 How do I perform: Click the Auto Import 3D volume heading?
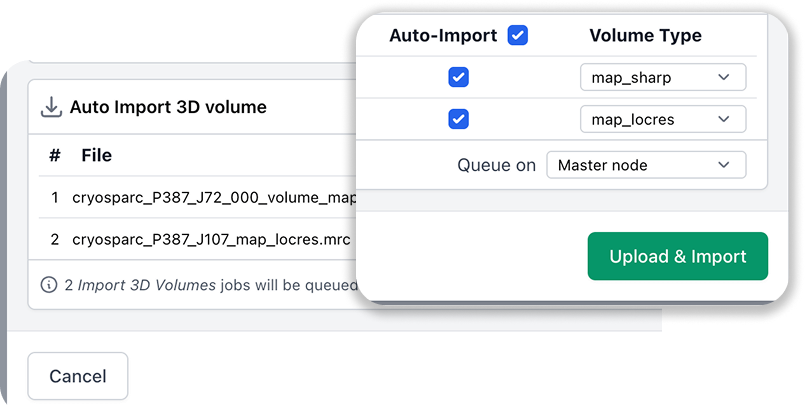[x=168, y=107]
